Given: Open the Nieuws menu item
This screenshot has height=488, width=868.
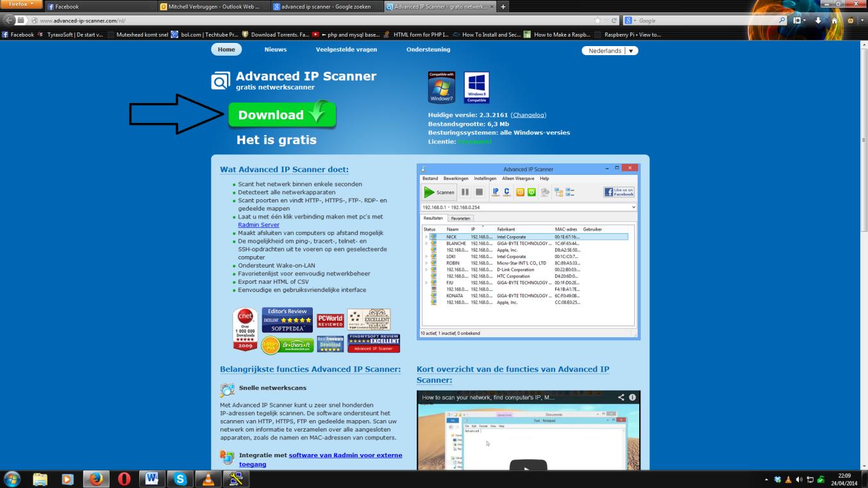Looking at the screenshot, I should click(x=275, y=49).
